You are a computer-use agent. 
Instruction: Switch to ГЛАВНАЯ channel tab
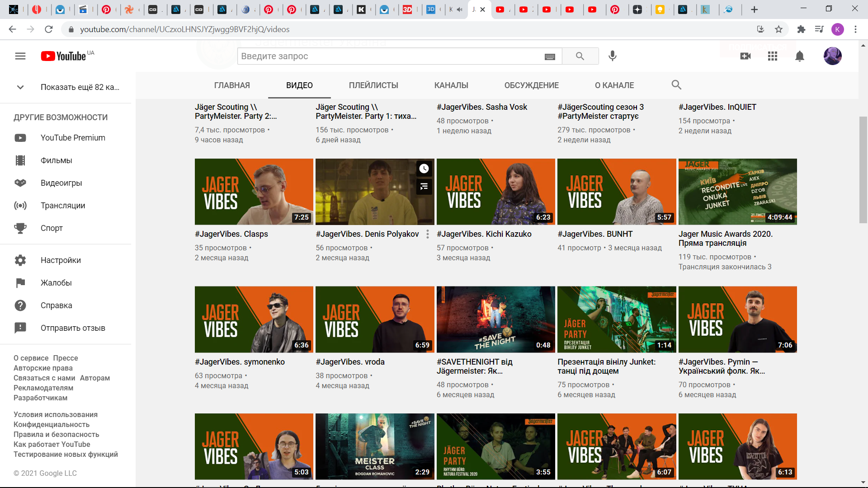tap(232, 85)
